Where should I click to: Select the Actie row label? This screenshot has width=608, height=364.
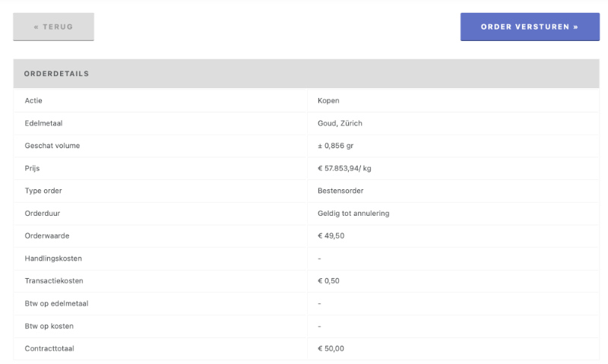(x=33, y=100)
